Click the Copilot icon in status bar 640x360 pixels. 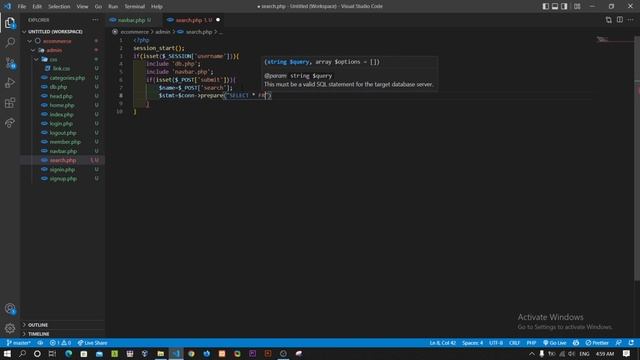576,343
